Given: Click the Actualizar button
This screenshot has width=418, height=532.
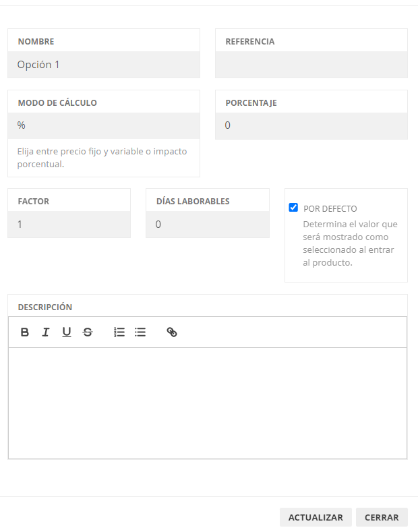Looking at the screenshot, I should click(x=316, y=517).
